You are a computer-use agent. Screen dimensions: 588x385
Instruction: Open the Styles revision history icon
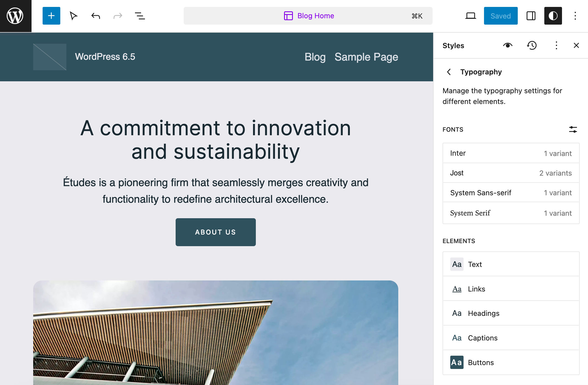click(532, 46)
